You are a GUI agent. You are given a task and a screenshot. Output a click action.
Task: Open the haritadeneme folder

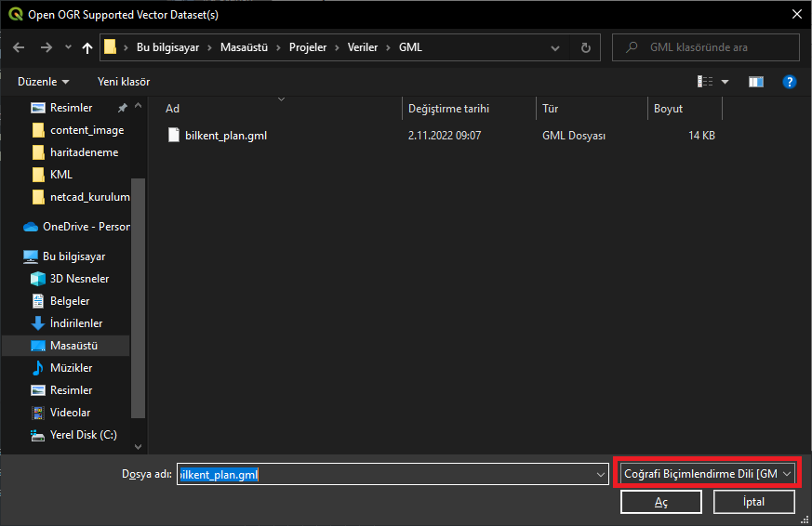[84, 152]
